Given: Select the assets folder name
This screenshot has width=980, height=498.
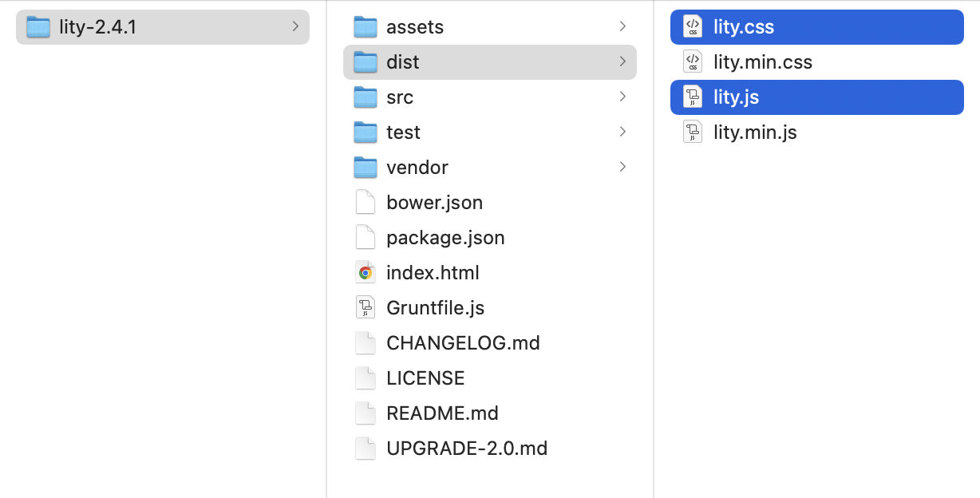Looking at the screenshot, I should tap(415, 27).
